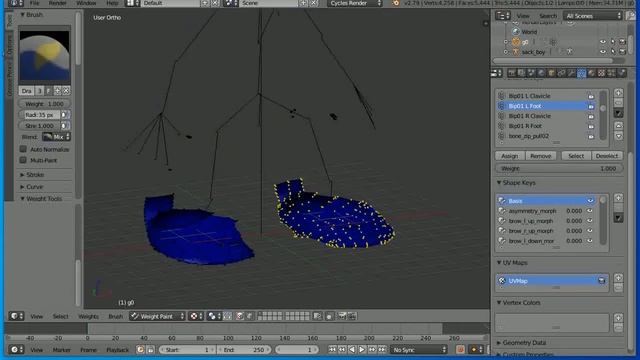Open the Window menu

pos(87,3)
